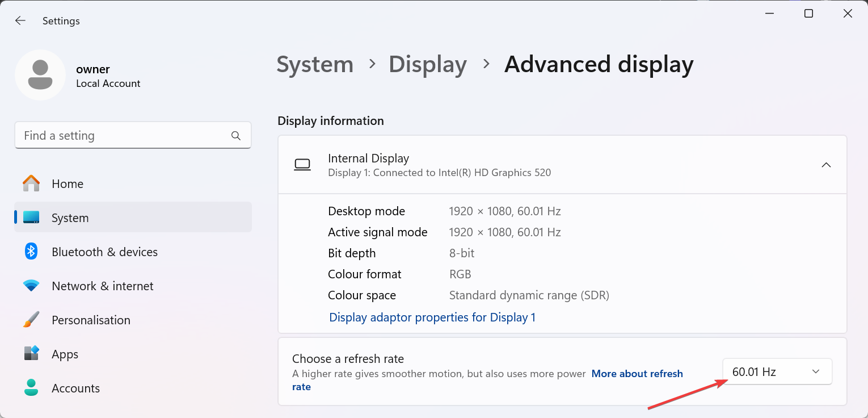Open Display adaptor properties for Display 1
868x418 pixels.
click(432, 317)
